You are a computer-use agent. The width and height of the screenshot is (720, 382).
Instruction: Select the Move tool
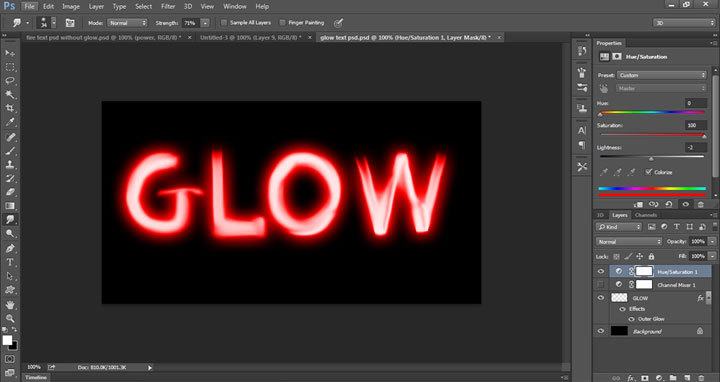tap(10, 53)
